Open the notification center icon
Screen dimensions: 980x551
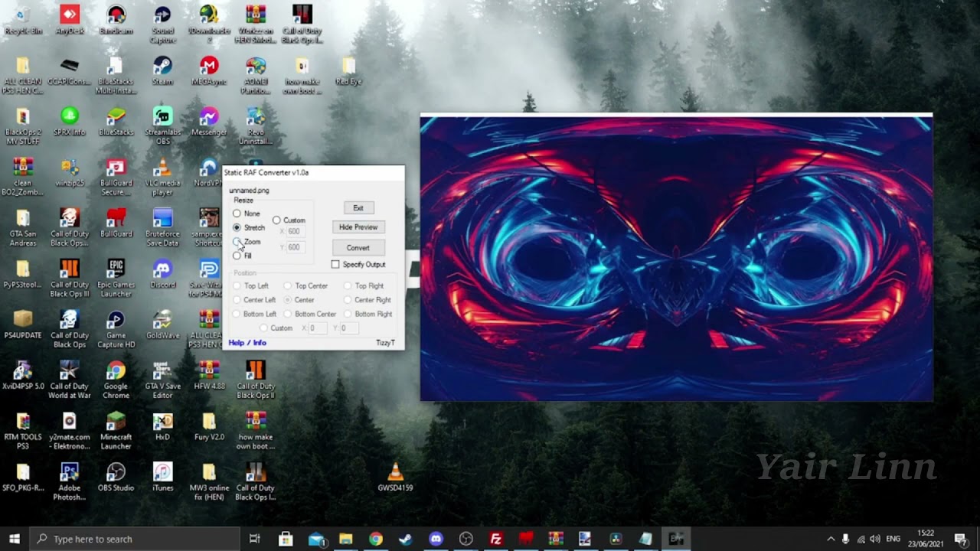(961, 539)
